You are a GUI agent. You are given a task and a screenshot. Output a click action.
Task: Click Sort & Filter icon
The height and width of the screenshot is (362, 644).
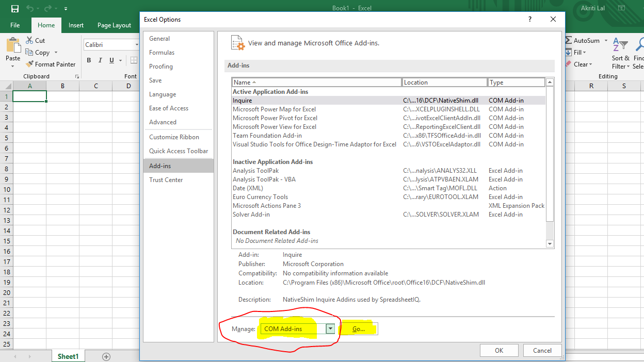click(x=620, y=44)
